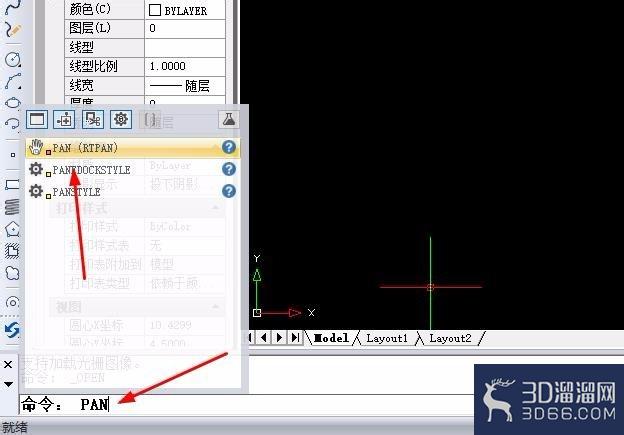Choose PANEDOCKSTYLE from command suggestions
Screen dimensions: 624x435
133,170
